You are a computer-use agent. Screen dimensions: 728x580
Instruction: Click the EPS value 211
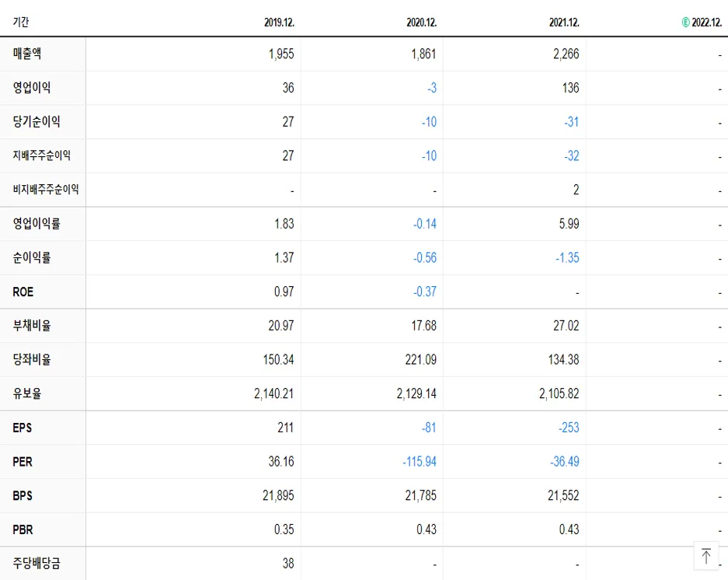click(286, 428)
